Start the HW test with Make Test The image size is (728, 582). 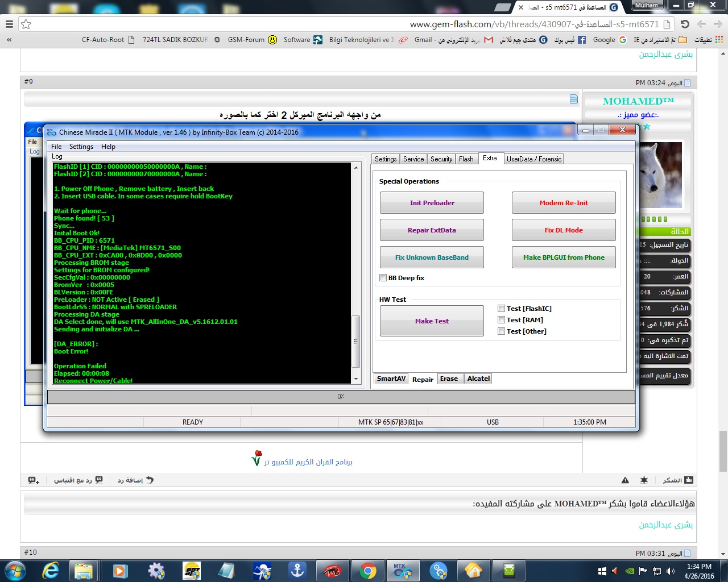432,321
